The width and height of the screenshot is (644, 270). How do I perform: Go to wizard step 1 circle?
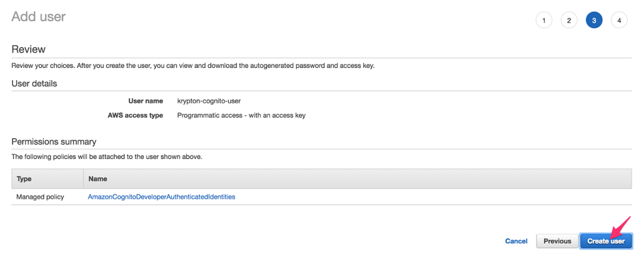(x=544, y=20)
